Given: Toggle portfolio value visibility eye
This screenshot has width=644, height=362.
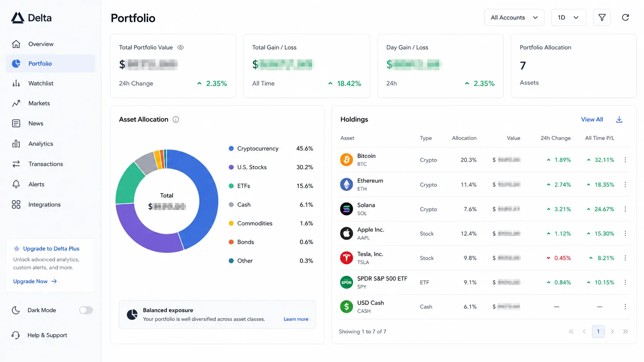Looking at the screenshot, I should [x=180, y=47].
